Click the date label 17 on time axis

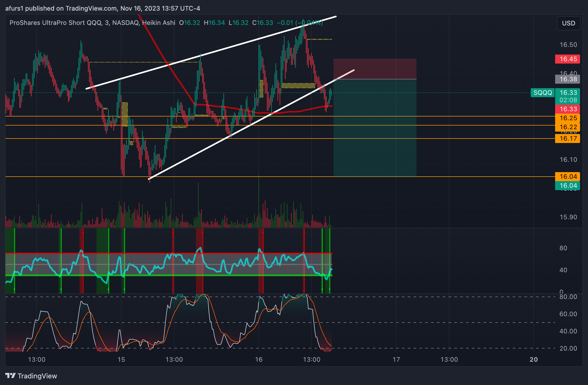click(396, 360)
